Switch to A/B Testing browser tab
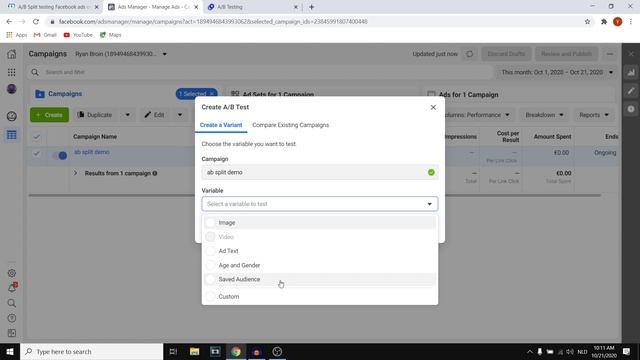 coord(229,7)
